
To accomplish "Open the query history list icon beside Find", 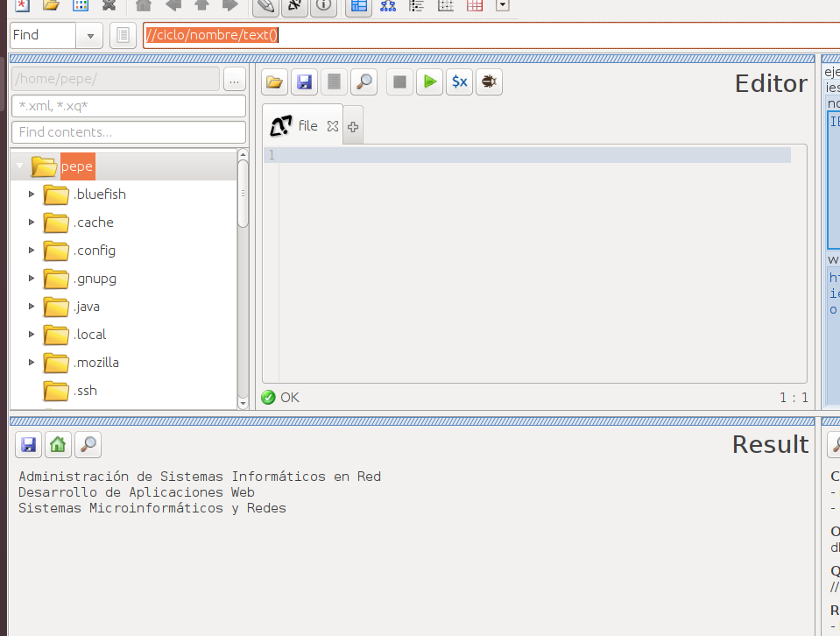I will click(123, 35).
